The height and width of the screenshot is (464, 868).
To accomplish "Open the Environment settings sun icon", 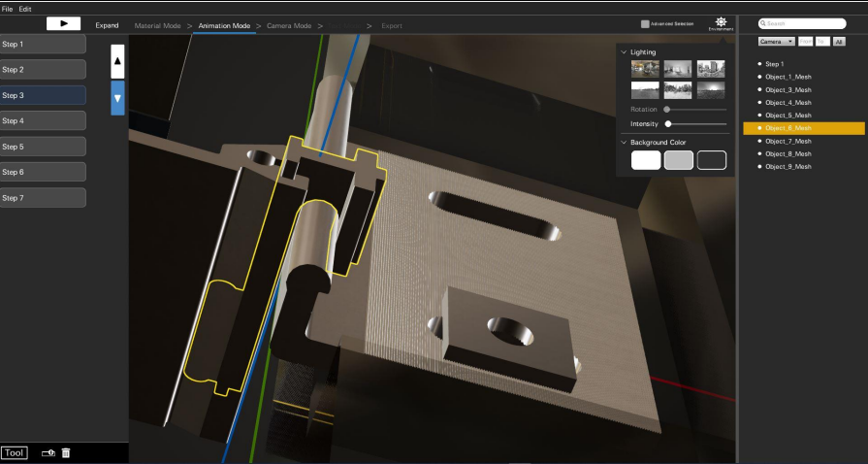I will (721, 22).
